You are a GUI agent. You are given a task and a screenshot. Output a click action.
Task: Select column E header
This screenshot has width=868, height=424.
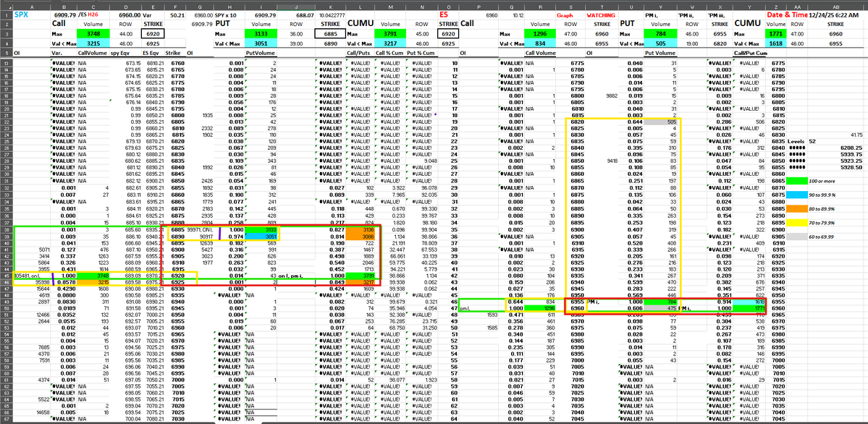coord(153,7)
